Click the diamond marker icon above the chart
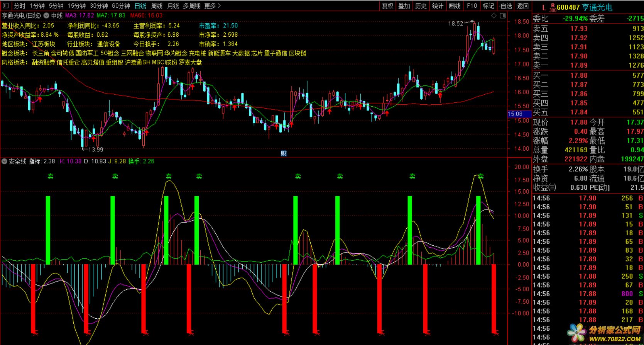This screenshot has width=644, height=345. pos(494,16)
